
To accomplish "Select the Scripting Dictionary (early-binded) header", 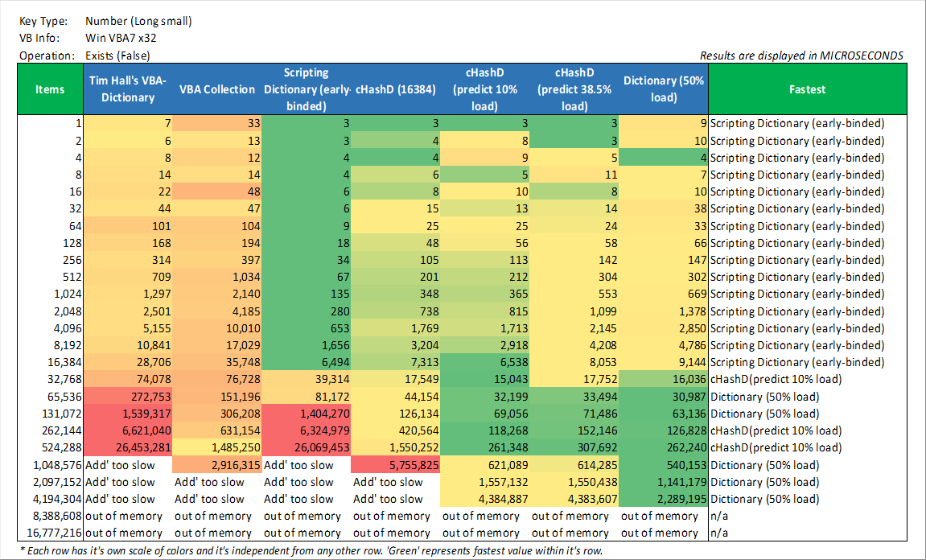I will [305, 89].
